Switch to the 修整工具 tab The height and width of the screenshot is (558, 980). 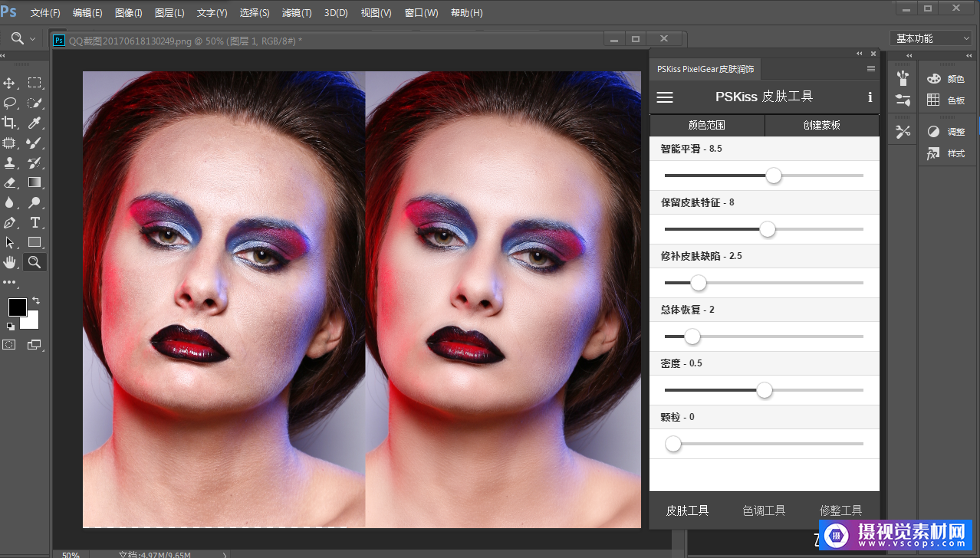click(x=840, y=510)
